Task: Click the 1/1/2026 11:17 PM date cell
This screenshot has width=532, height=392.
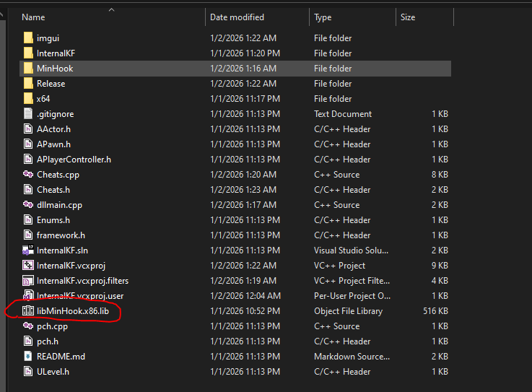Action: pos(245,99)
